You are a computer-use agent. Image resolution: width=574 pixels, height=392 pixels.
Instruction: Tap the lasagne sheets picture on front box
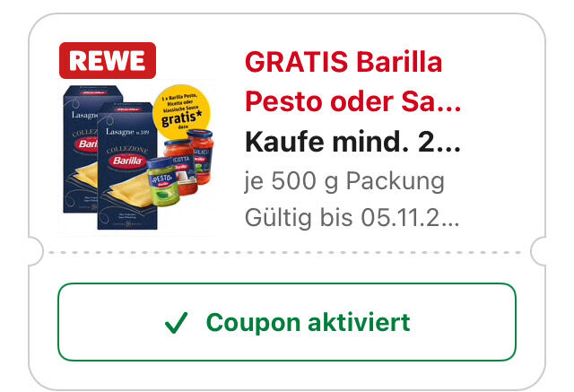pyautogui.click(x=131, y=190)
